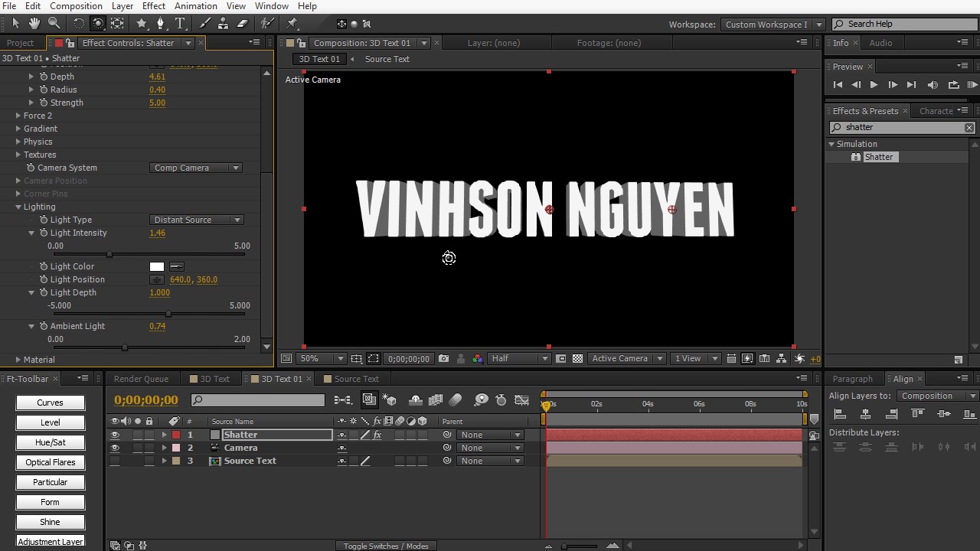Select the Hand tool in toolbar
The image size is (980, 551).
tap(34, 24)
